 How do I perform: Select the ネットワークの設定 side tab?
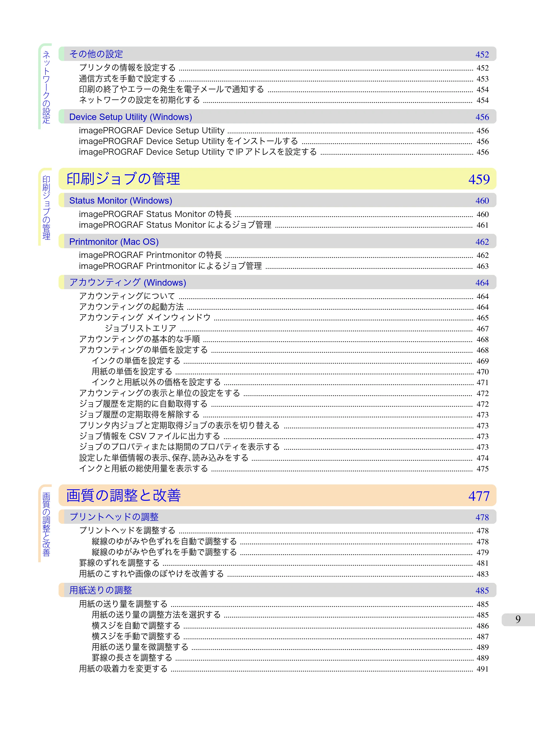[45, 87]
